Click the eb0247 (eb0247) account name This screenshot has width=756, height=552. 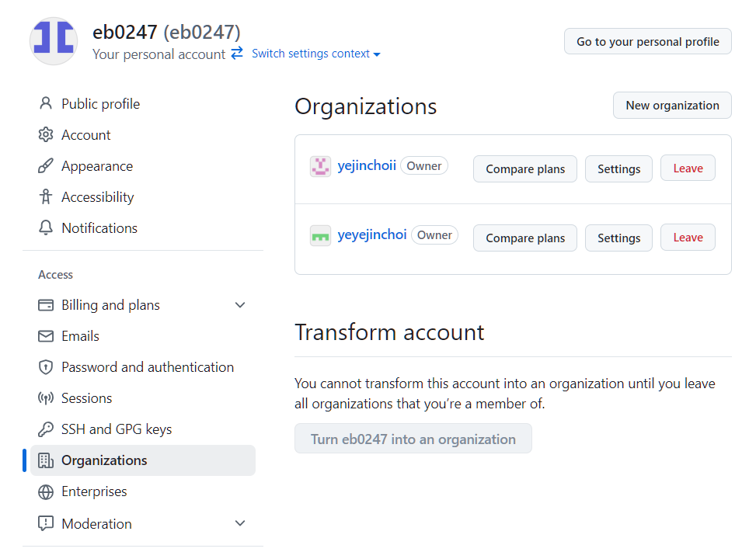[x=166, y=32]
